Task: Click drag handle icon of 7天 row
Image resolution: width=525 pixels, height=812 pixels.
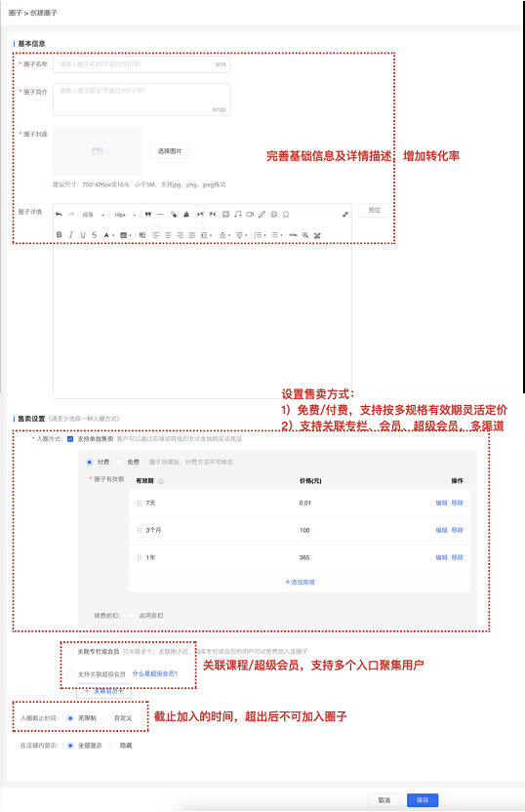Action: pos(139,503)
